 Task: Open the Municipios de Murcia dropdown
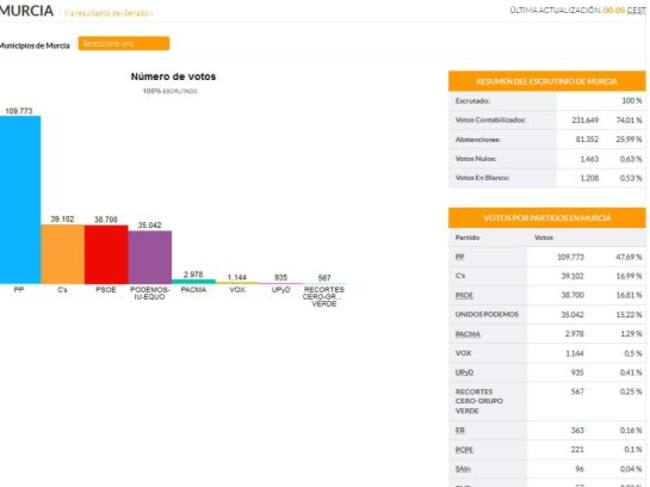[125, 44]
